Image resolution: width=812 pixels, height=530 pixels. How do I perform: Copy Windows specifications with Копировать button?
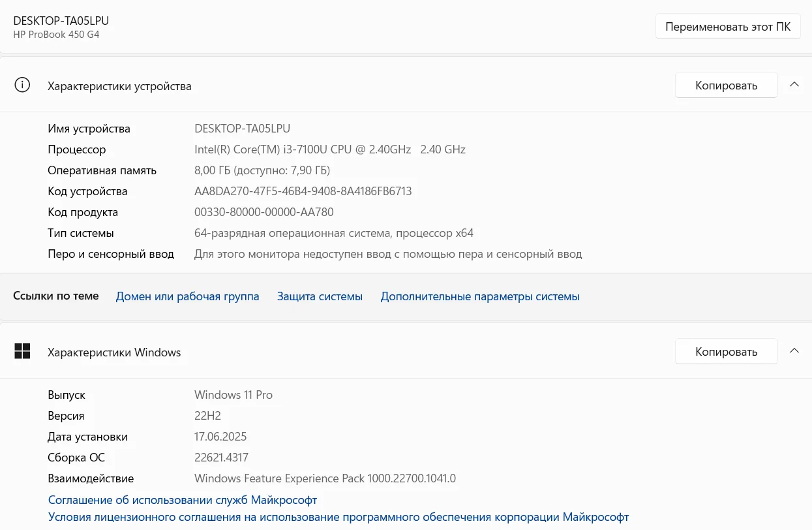pos(726,352)
